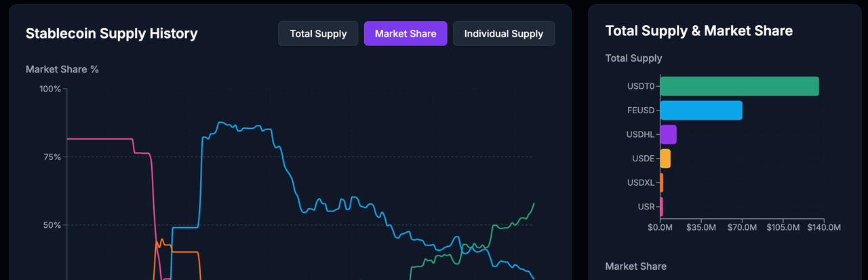Select the purple USDHL bar
868x280 pixels.
(668, 134)
